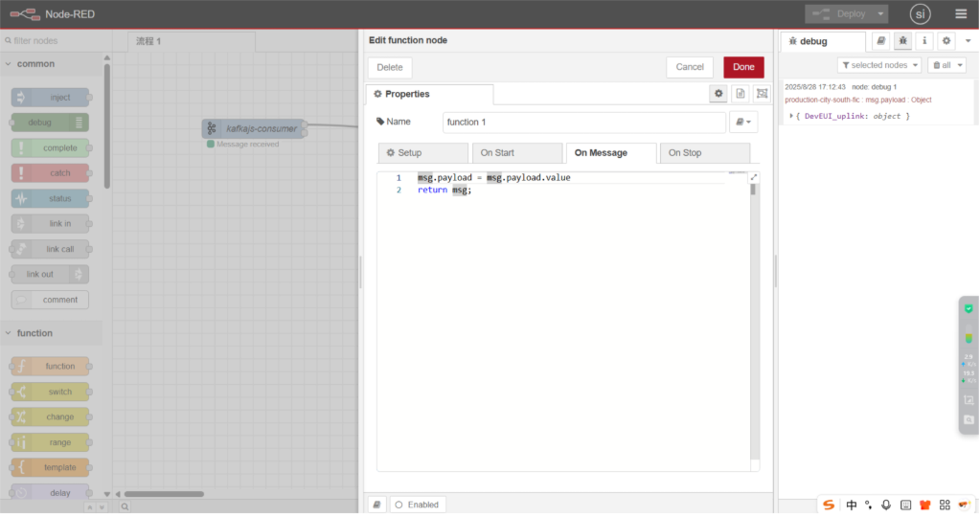
Task: Switch to the Setup tab
Action: pos(422,153)
